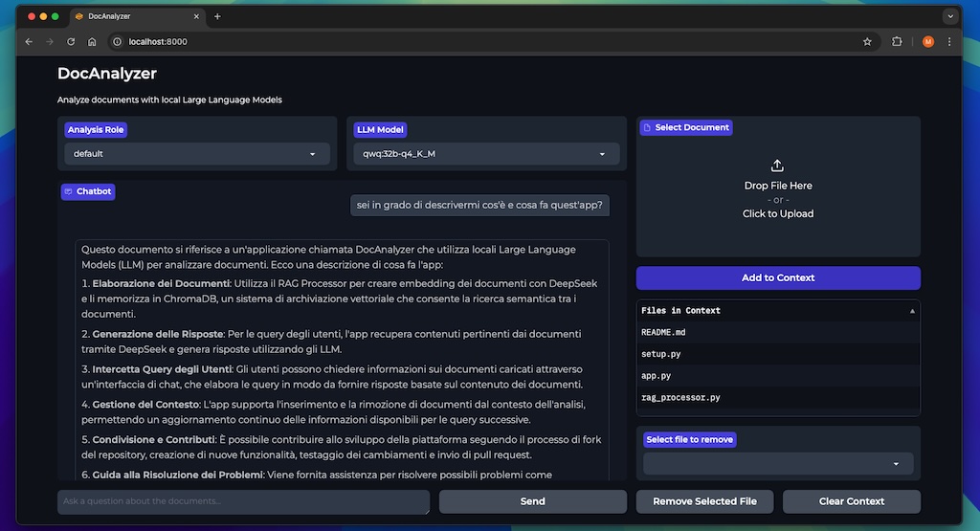This screenshot has height=531, width=980.
Task: Open a new tab with the plus icon
Action: (217, 17)
